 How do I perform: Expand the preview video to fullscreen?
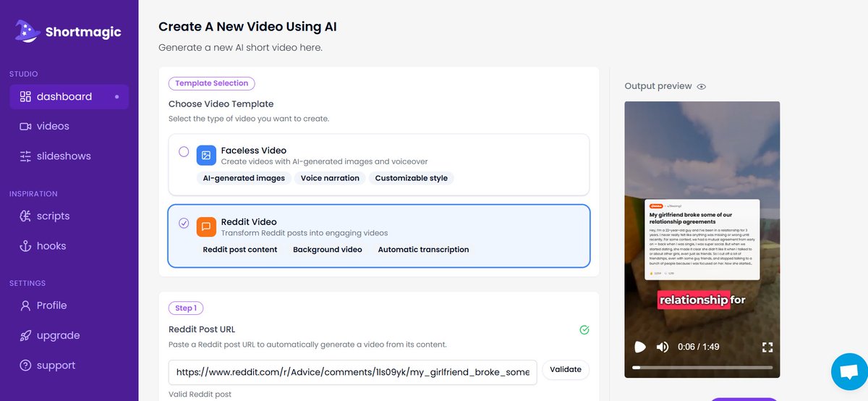(767, 347)
